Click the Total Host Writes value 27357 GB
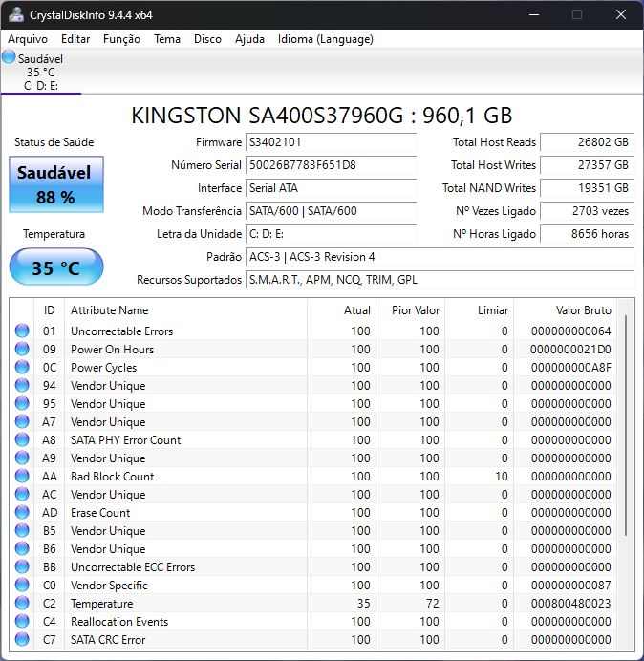The width and height of the screenshot is (644, 661). click(587, 165)
